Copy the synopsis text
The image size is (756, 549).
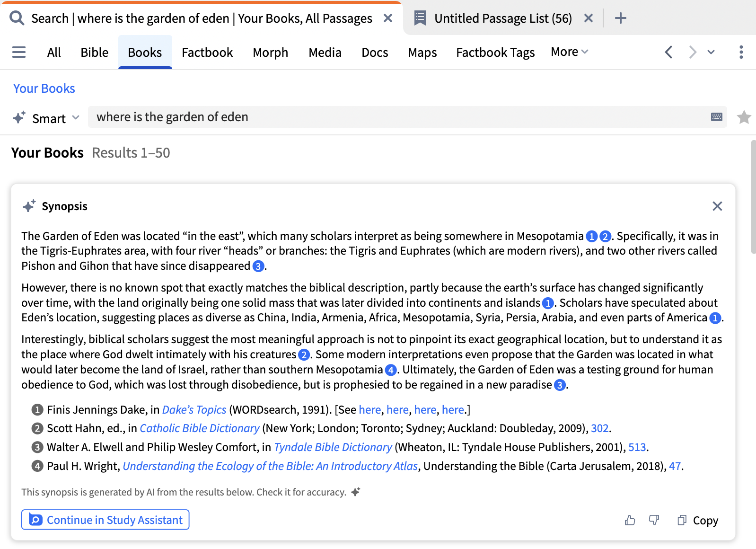[698, 520]
